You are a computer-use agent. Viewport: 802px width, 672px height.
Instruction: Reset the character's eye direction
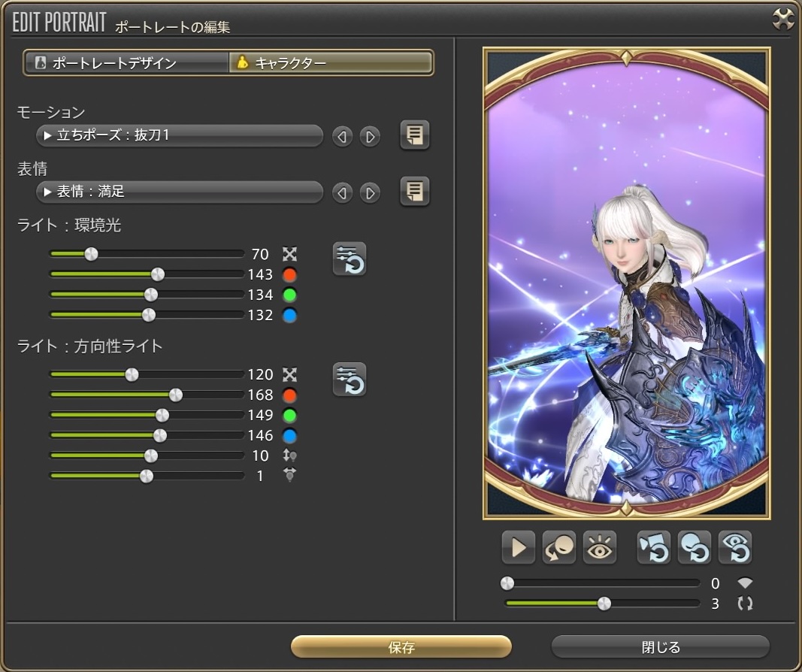[734, 548]
